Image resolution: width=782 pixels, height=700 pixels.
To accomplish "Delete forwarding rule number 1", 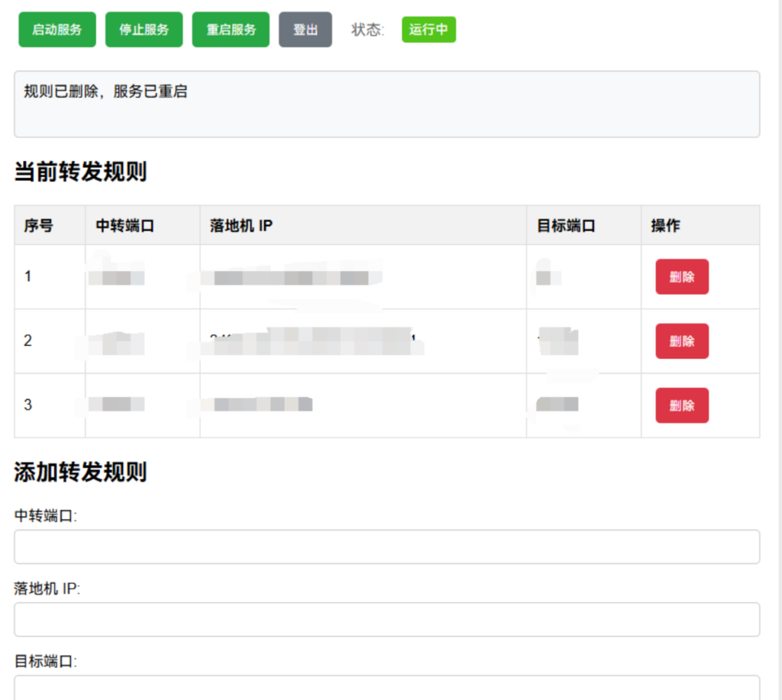I will (681, 276).
